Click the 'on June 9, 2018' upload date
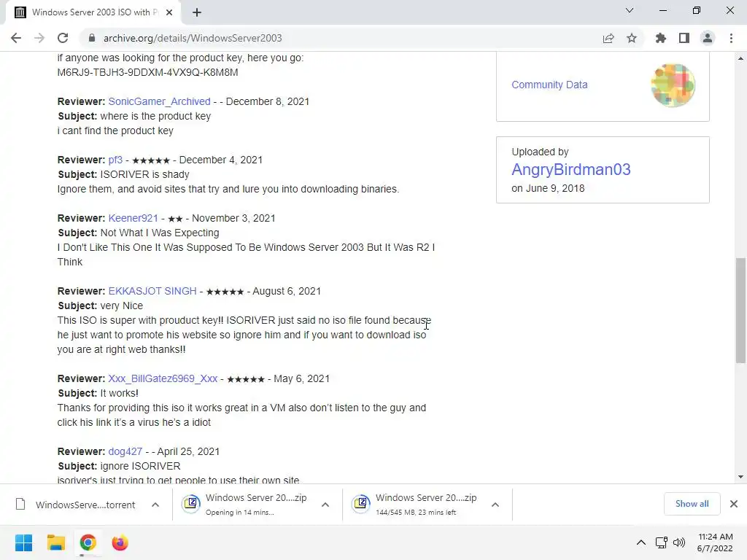The height and width of the screenshot is (560, 747). (x=548, y=188)
